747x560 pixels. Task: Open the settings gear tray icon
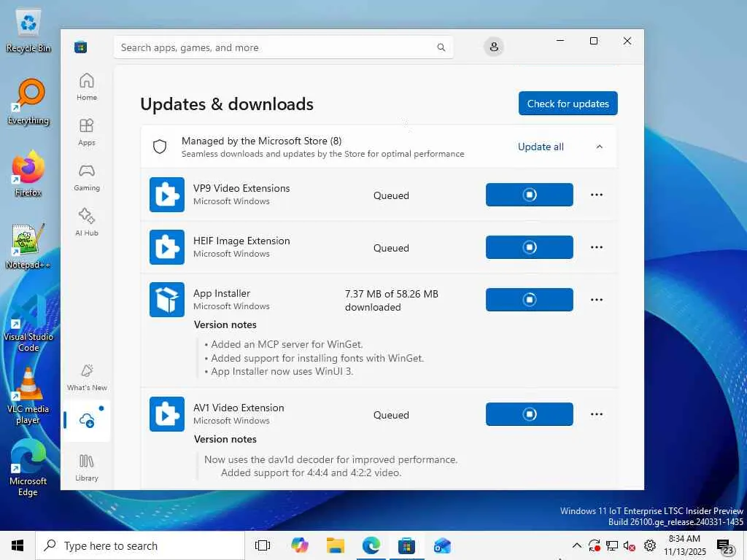(650, 545)
